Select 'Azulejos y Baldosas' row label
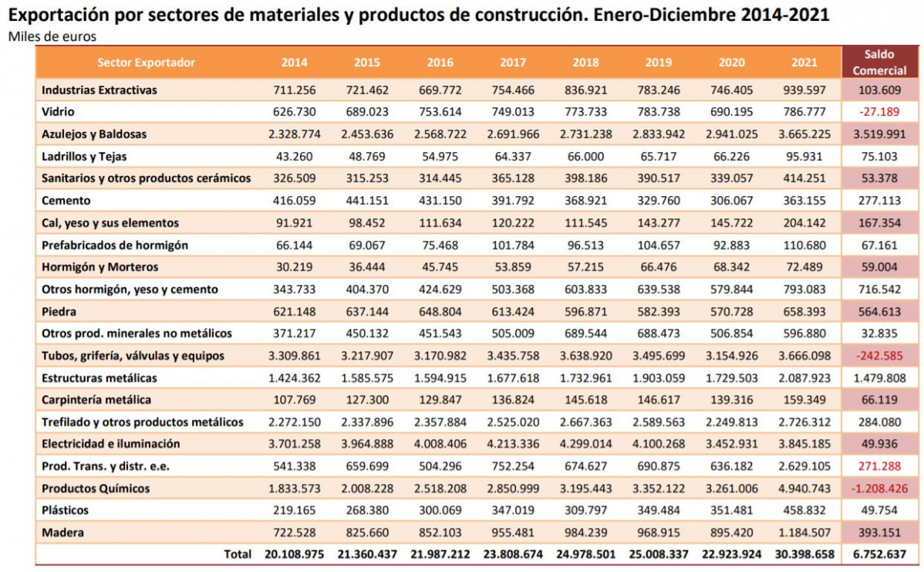This screenshot has height=572, width=924. [93, 134]
